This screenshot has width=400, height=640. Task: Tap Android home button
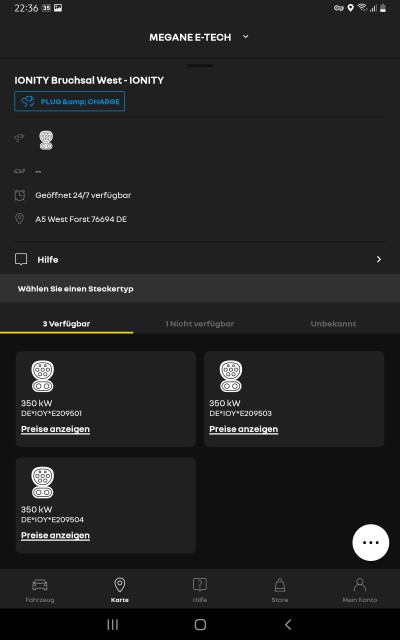(x=200, y=624)
